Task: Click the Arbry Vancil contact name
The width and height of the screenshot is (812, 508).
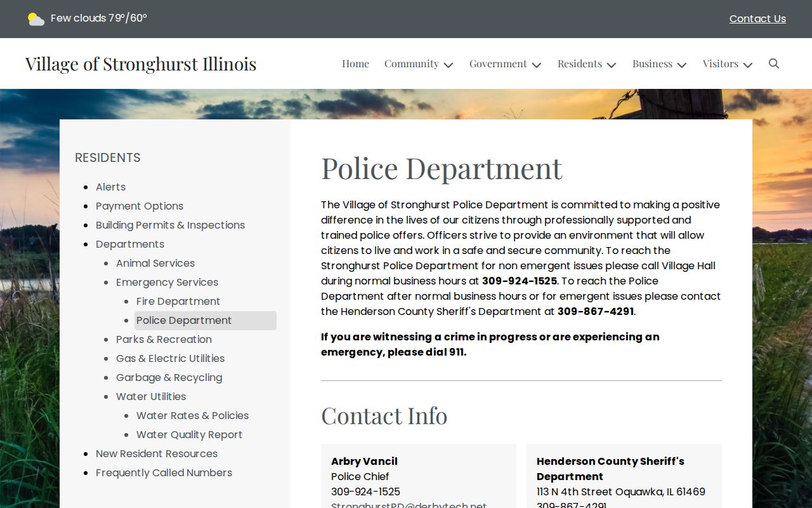Action: [x=364, y=461]
